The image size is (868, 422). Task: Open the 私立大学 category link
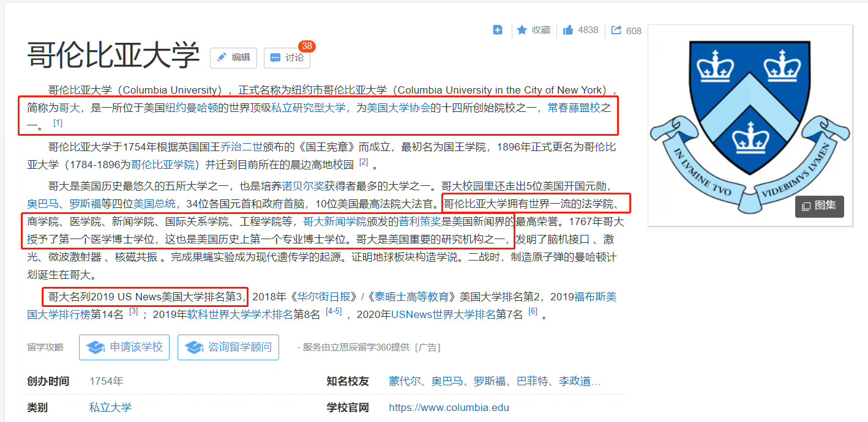pos(110,407)
